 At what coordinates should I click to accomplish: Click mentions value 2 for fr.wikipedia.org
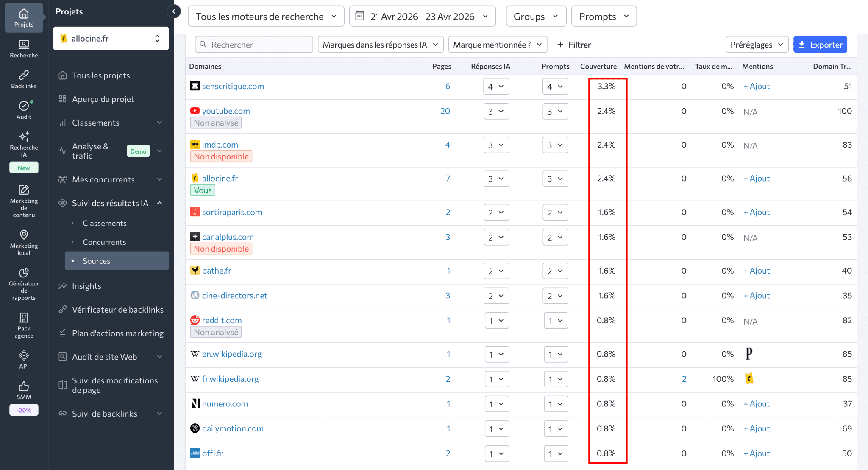tap(684, 379)
